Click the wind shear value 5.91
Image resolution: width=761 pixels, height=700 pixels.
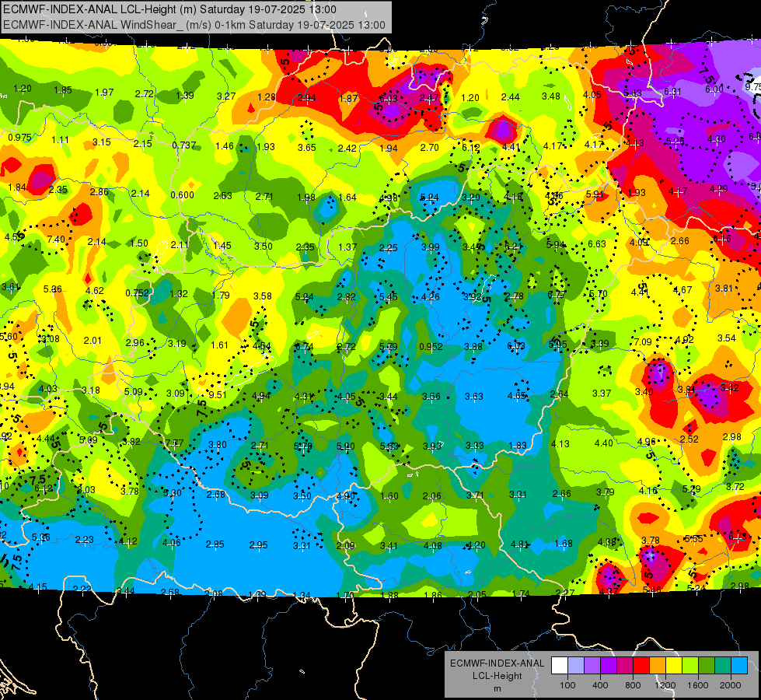[595, 194]
